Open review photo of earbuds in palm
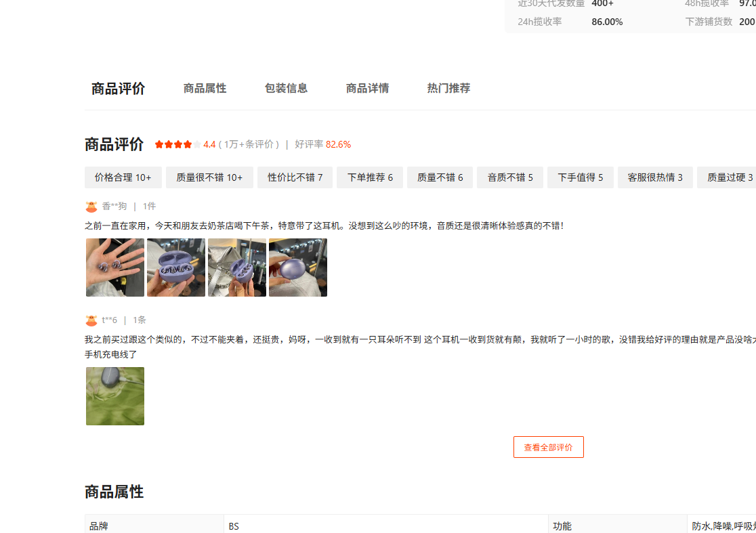This screenshot has height=533, width=756. click(115, 268)
